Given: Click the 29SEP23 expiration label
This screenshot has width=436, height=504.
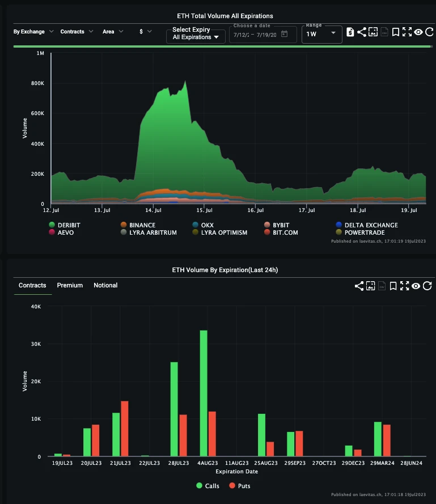Looking at the screenshot, I should pos(295,463).
